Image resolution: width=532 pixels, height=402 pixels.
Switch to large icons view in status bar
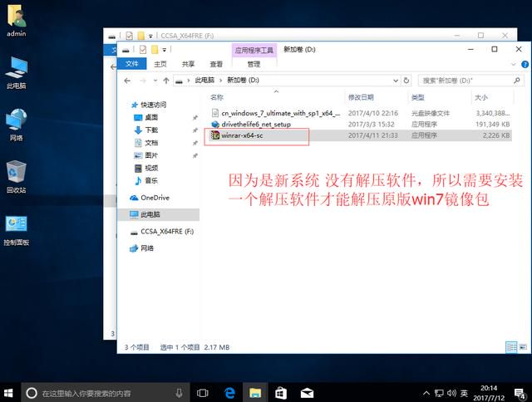click(523, 347)
